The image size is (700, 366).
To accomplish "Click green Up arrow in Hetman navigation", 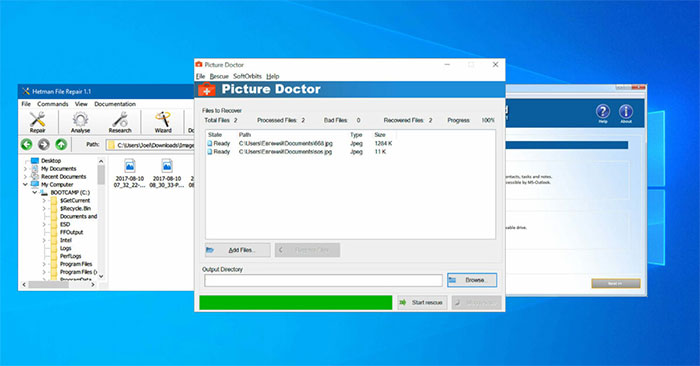I will click(x=61, y=144).
